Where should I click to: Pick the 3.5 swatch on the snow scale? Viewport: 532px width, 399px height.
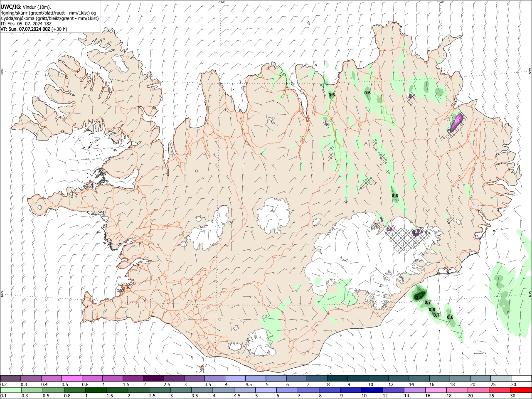pyautogui.click(x=215, y=378)
